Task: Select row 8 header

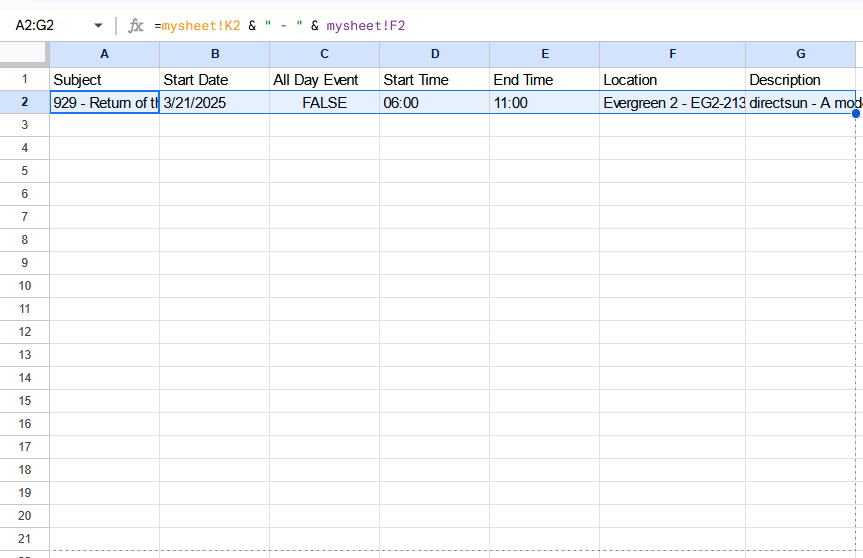Action: [25, 240]
